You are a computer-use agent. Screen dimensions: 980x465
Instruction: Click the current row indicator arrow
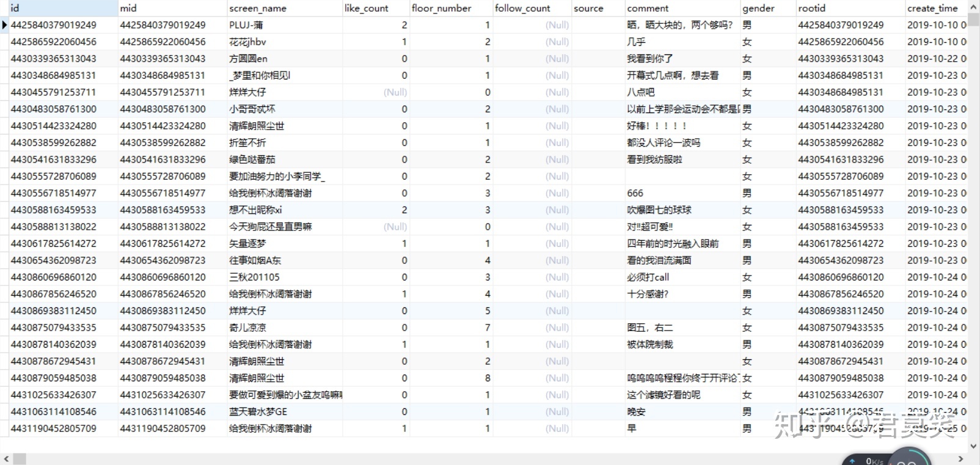(x=5, y=25)
